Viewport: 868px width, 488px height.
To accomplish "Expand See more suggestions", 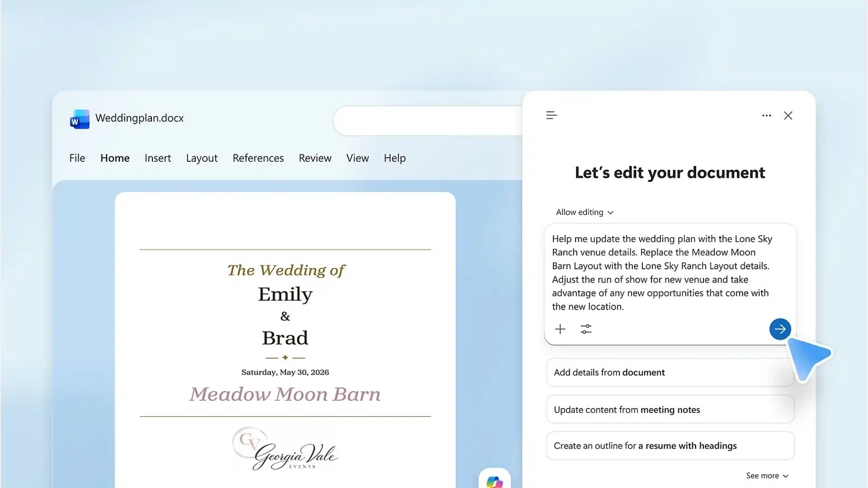I will point(767,476).
